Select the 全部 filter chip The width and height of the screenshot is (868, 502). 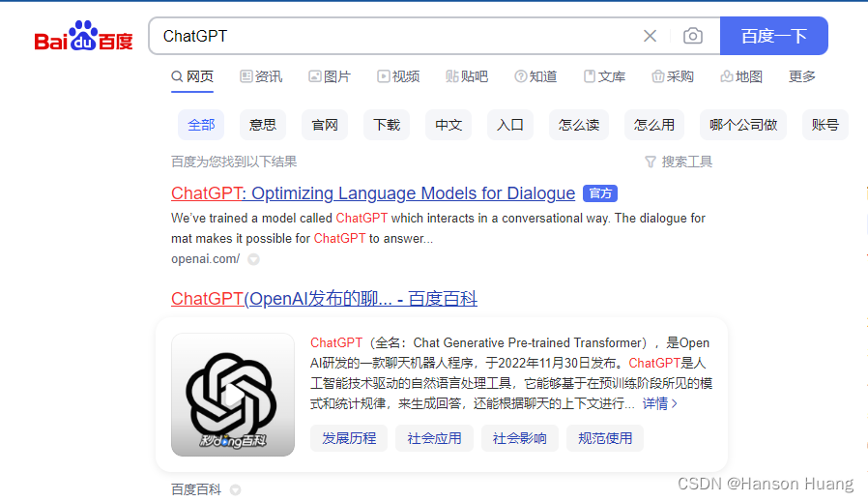pyautogui.click(x=201, y=125)
